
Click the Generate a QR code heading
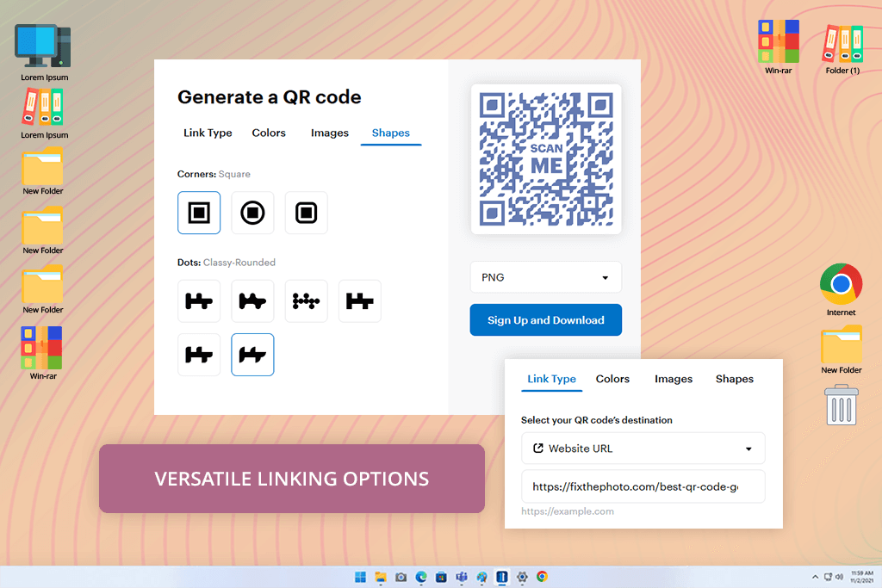(x=270, y=97)
